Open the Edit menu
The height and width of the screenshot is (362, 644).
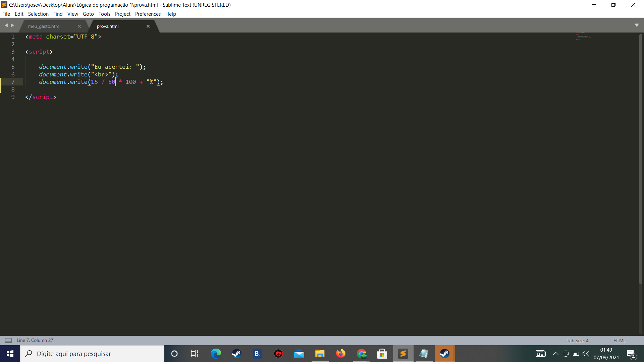(x=19, y=14)
